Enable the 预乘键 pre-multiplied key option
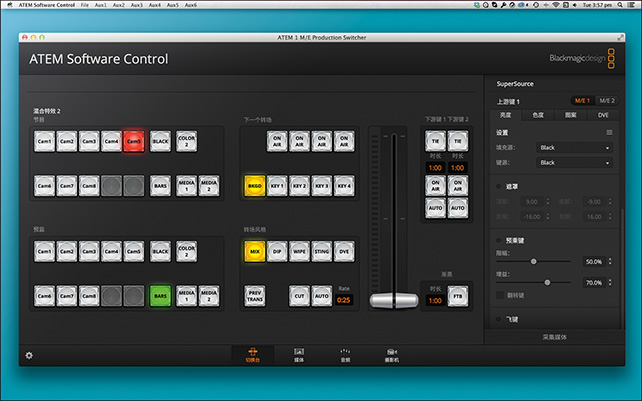Screen dimensions: 642x401 (498, 240)
